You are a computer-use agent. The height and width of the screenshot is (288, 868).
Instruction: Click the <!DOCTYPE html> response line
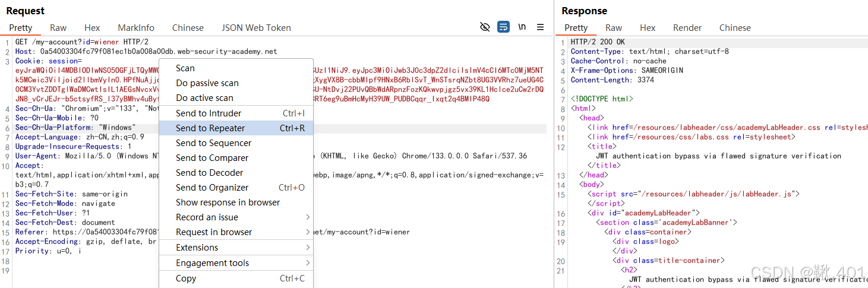[x=602, y=99]
